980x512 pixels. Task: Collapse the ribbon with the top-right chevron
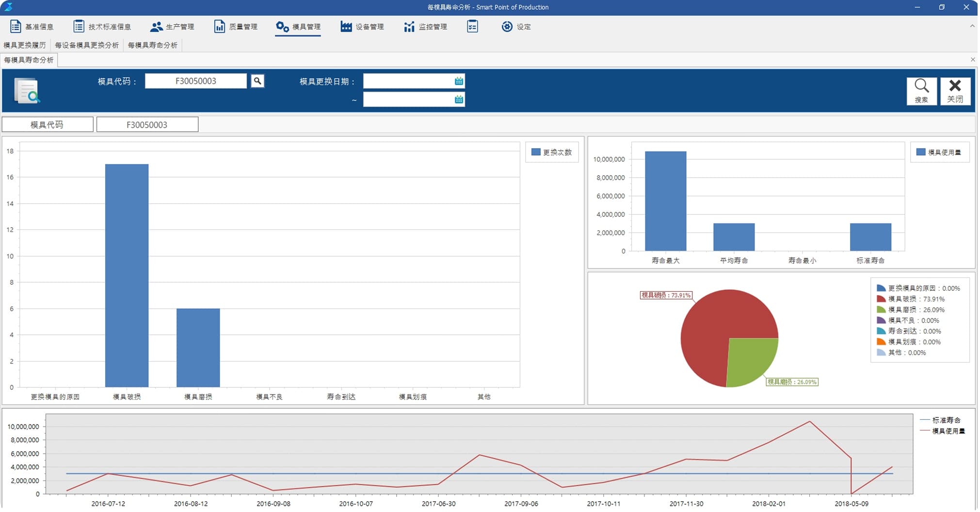tap(972, 26)
